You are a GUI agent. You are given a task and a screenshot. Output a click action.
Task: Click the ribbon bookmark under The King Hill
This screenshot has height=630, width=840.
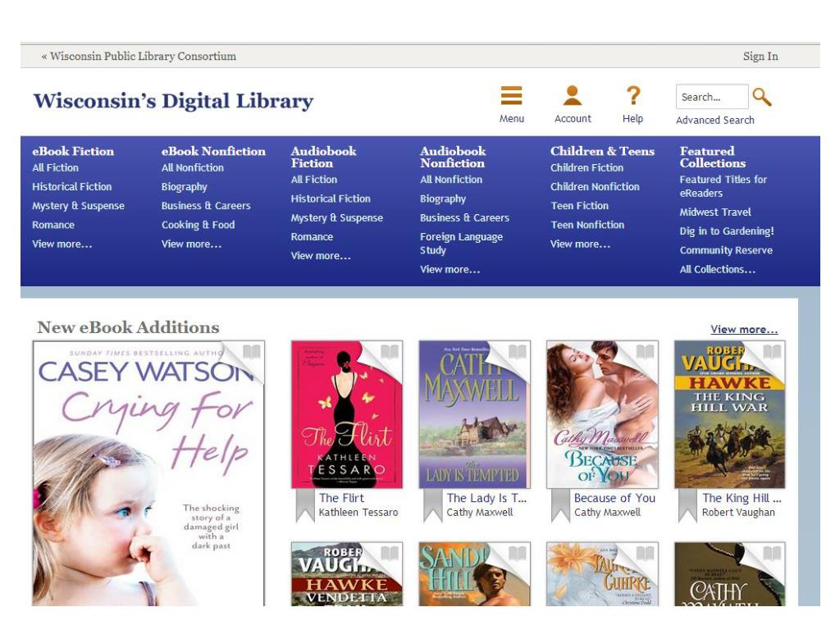688,505
